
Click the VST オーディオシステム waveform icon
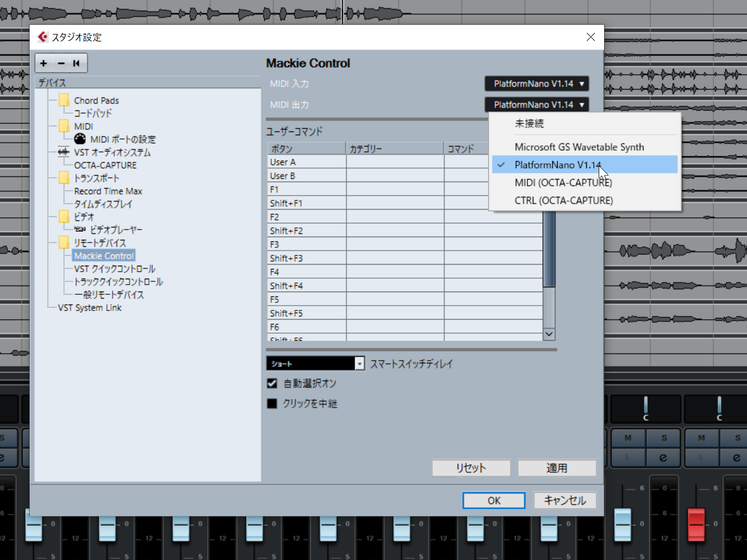(64, 152)
